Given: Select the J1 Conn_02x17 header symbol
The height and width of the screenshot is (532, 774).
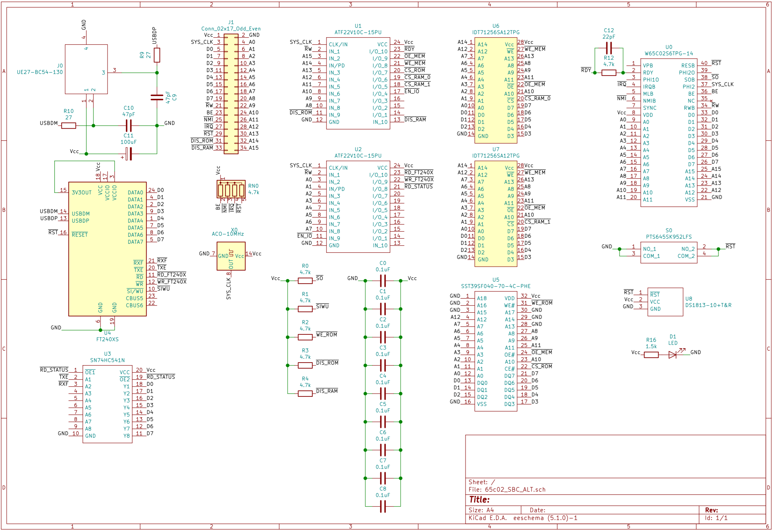Looking at the screenshot, I should (231, 94).
